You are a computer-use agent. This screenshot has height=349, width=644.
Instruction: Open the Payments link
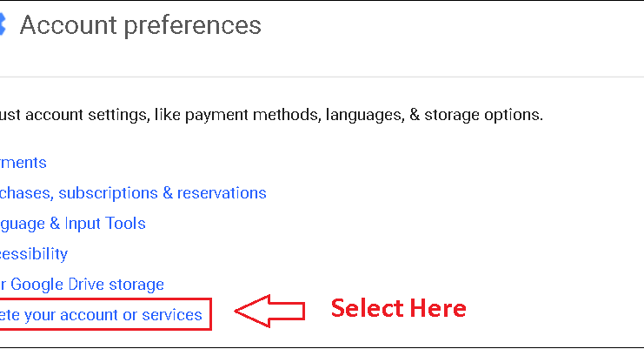23,163
